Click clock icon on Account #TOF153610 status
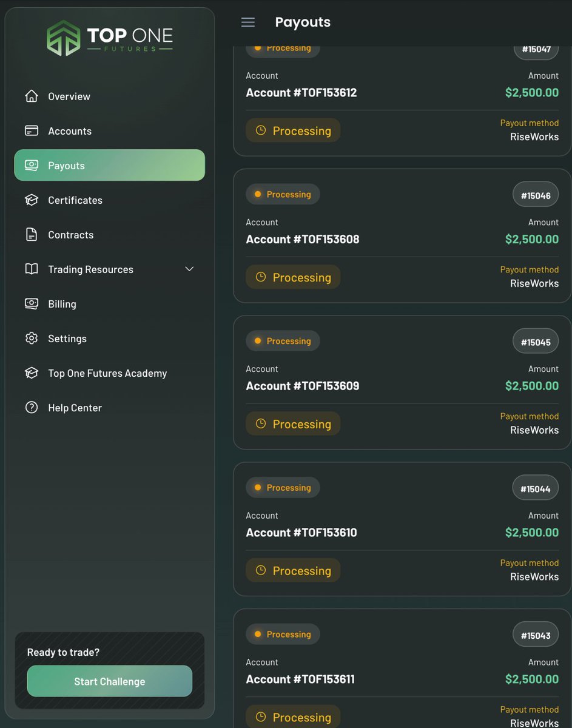The height and width of the screenshot is (728, 572). [x=261, y=570]
